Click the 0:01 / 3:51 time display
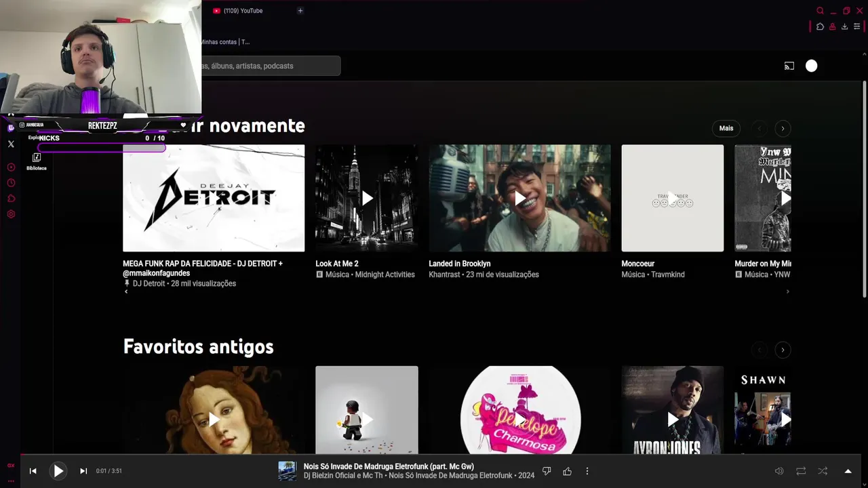Image resolution: width=868 pixels, height=488 pixels. click(108, 471)
